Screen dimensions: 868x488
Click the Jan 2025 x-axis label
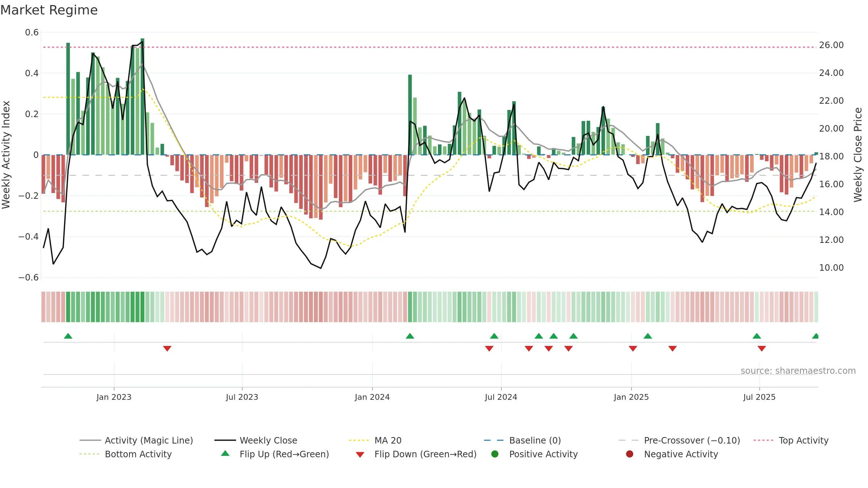631,397
